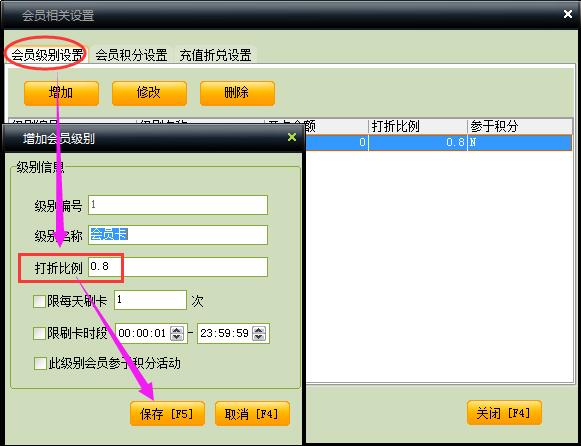Tick the 限刷卡时段 checkbox
The width and height of the screenshot is (581, 446).
pyautogui.click(x=39, y=333)
